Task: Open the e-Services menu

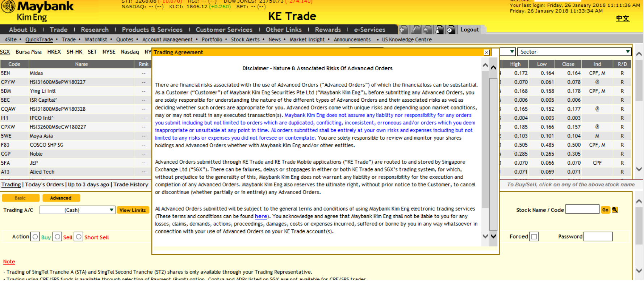Action: click(x=369, y=30)
